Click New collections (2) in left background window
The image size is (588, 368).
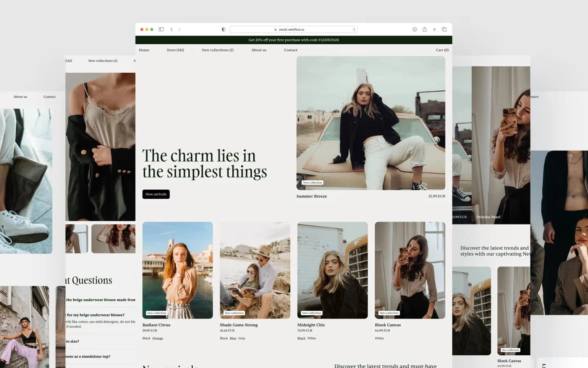(103, 61)
